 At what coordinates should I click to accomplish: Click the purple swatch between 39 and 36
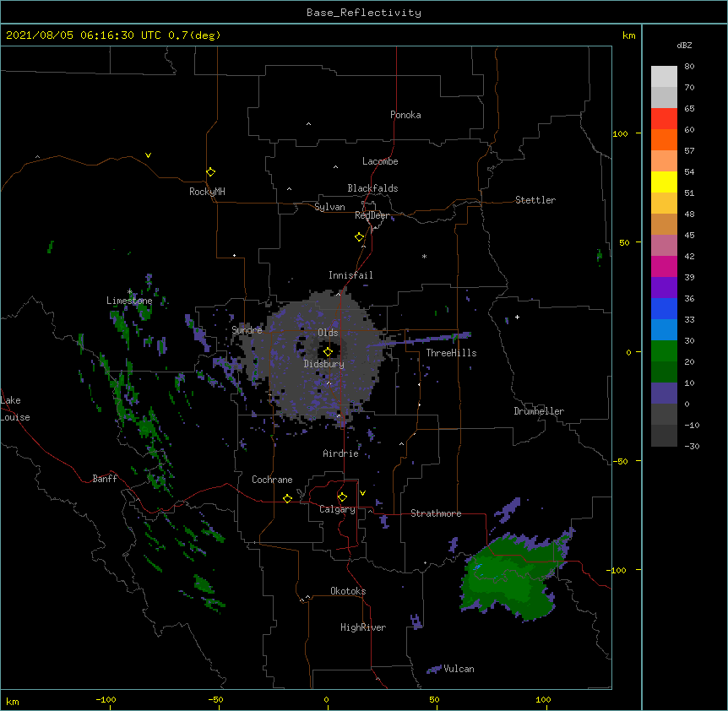664,288
